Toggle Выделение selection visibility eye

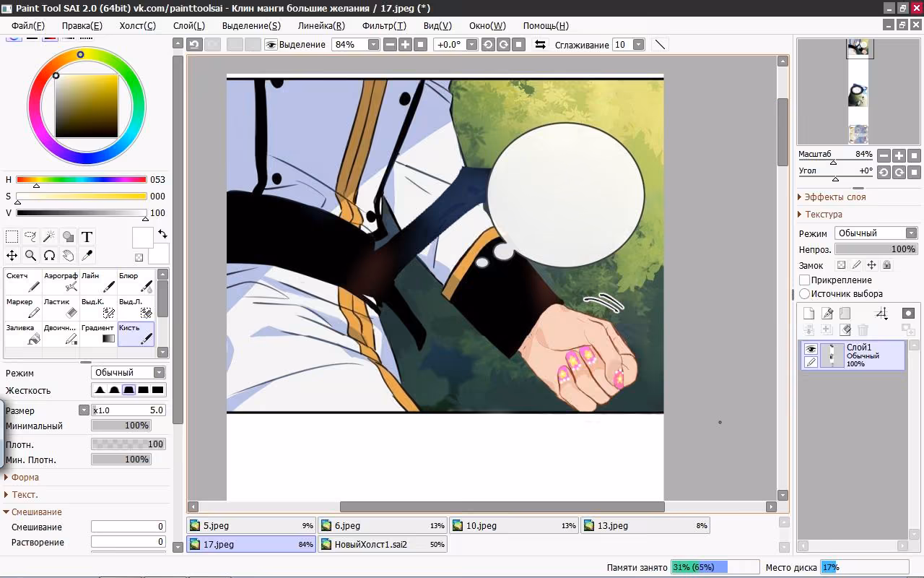point(271,45)
